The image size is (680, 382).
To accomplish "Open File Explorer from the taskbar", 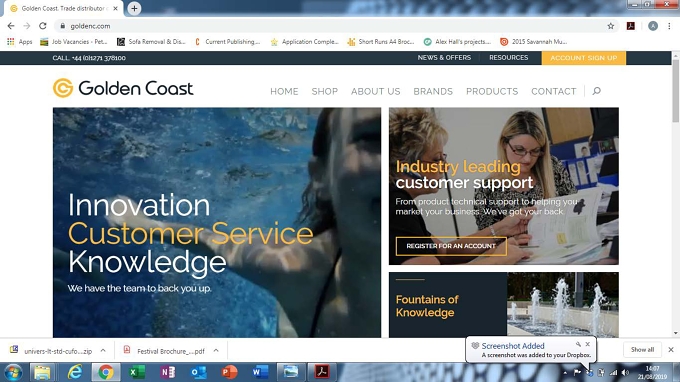I will pyautogui.click(x=42, y=372).
